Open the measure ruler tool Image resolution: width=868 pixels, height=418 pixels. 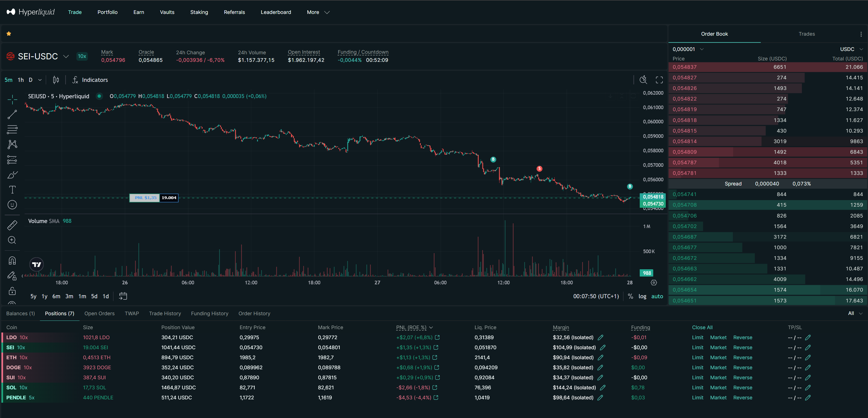pyautogui.click(x=12, y=225)
